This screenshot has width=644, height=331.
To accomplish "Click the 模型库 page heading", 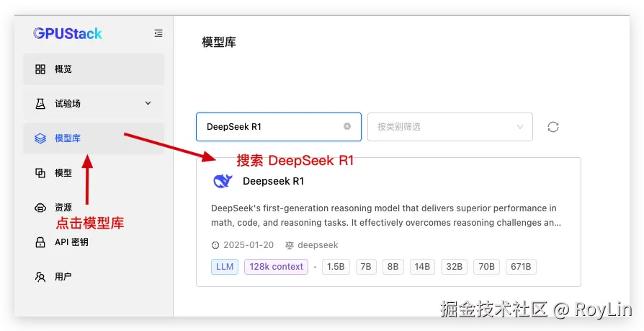I will 219,42.
